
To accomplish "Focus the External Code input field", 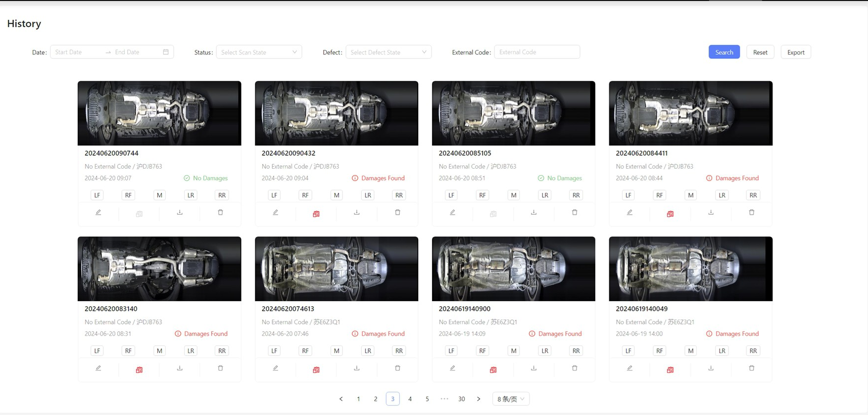I will click(536, 52).
